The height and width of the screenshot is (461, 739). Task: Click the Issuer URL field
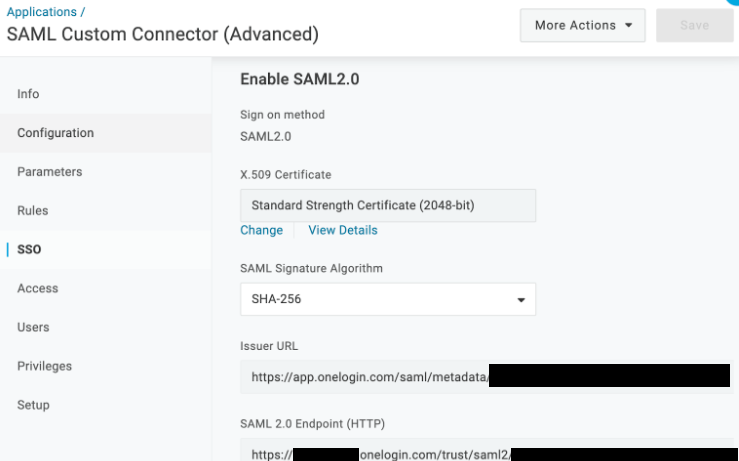(x=487, y=377)
